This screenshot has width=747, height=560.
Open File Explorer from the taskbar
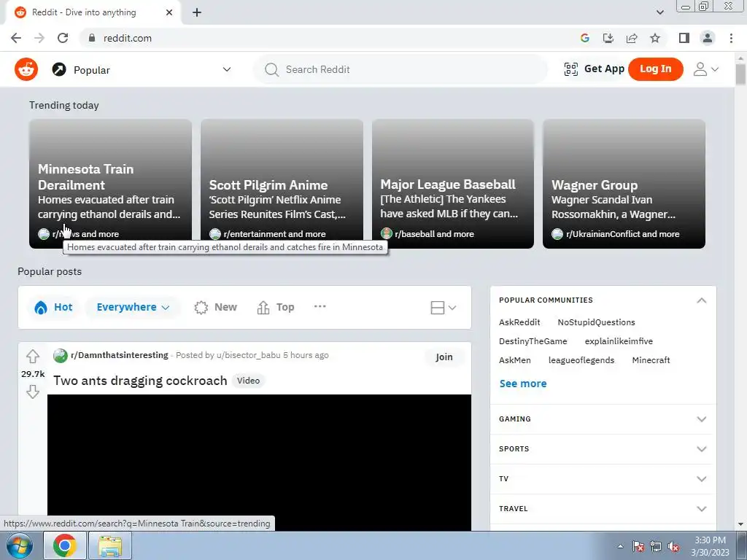tap(110, 545)
